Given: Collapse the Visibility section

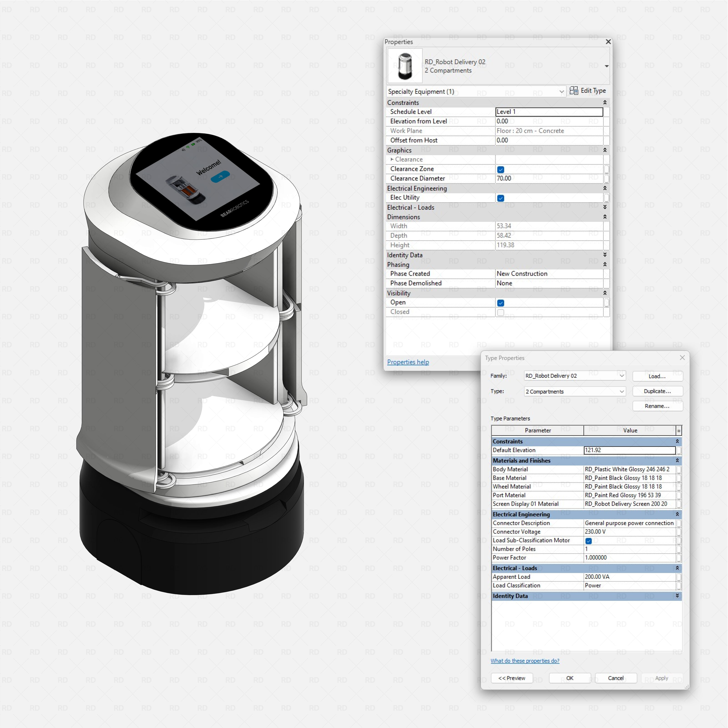Looking at the screenshot, I should [x=605, y=293].
